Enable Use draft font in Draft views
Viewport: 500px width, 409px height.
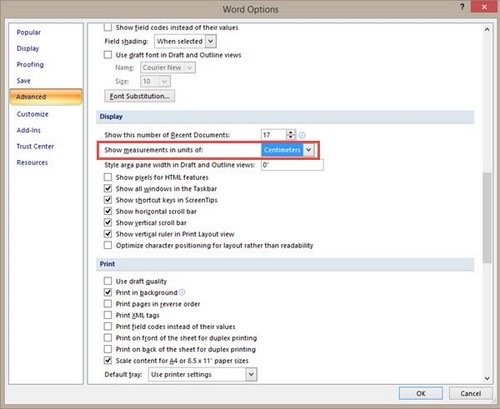click(108, 55)
